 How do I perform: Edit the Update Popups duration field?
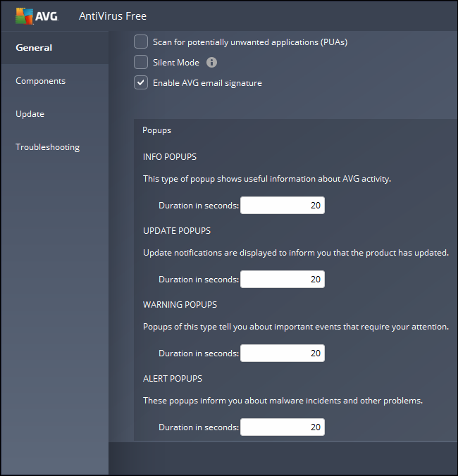click(x=283, y=280)
